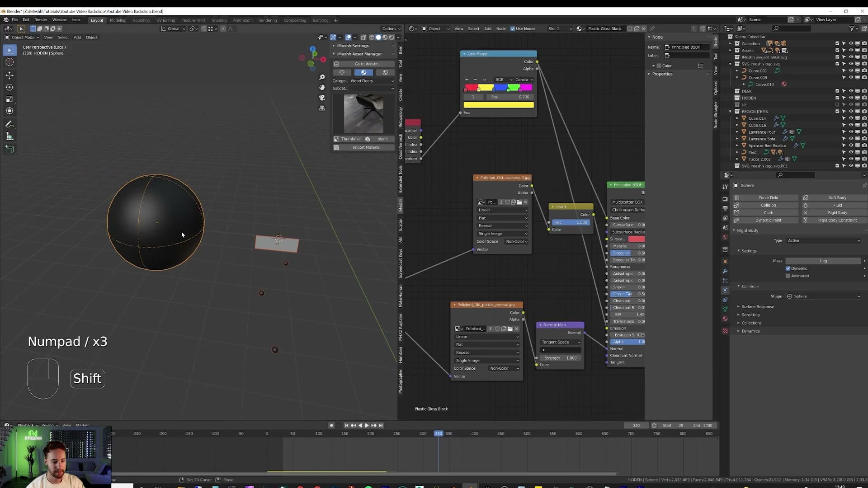Open Output properties tab icon
The image size is (868, 488).
tap(725, 208)
